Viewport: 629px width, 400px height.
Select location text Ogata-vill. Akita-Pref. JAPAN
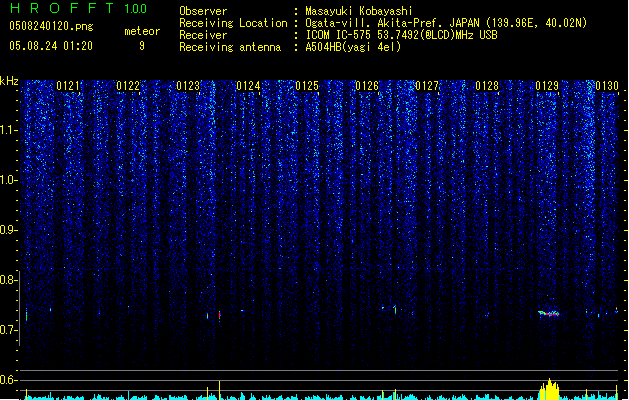coord(391,23)
